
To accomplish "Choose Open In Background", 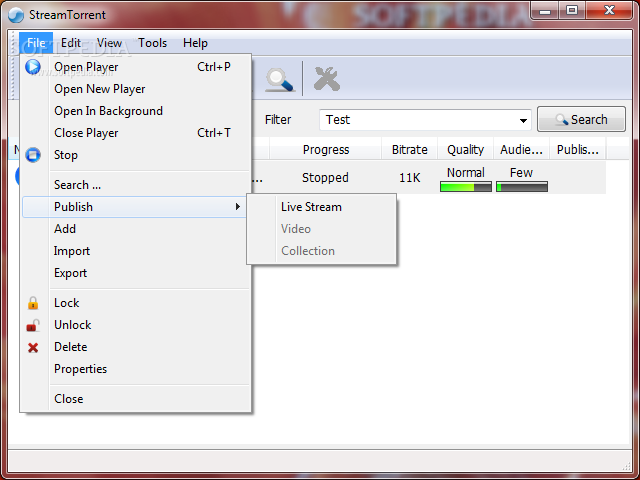I will (136, 111).
